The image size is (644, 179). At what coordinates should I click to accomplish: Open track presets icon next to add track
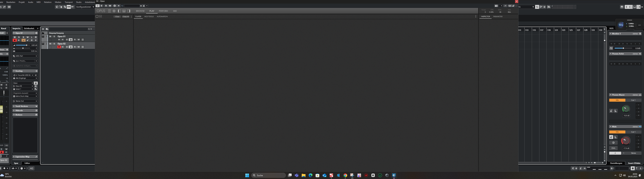point(47,29)
